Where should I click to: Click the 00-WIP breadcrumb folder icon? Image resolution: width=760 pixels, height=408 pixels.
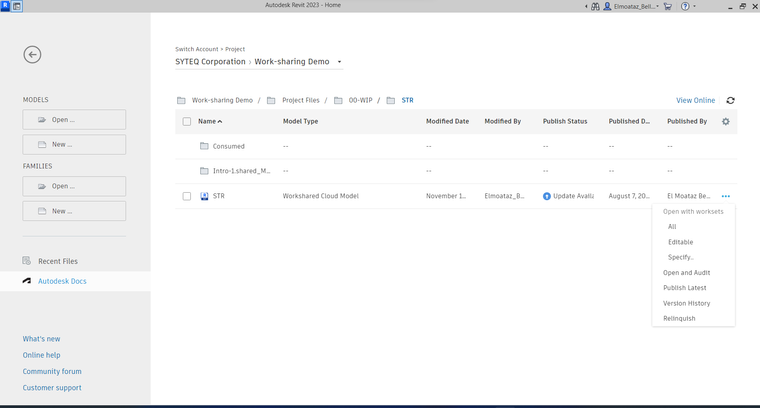[338, 100]
